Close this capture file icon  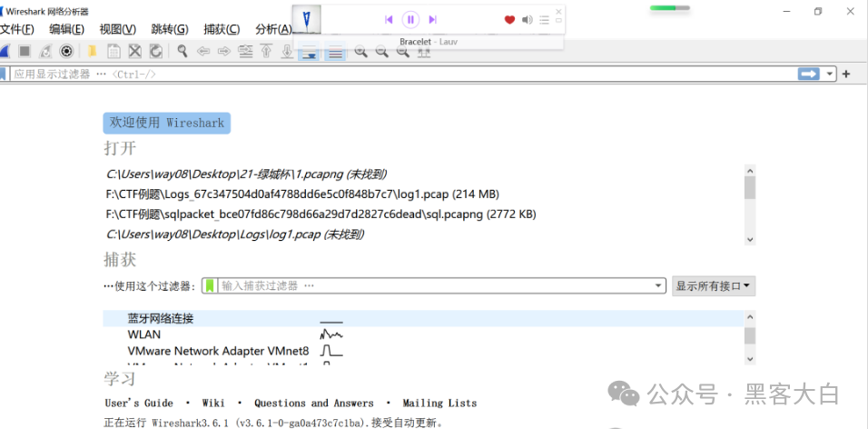134,52
